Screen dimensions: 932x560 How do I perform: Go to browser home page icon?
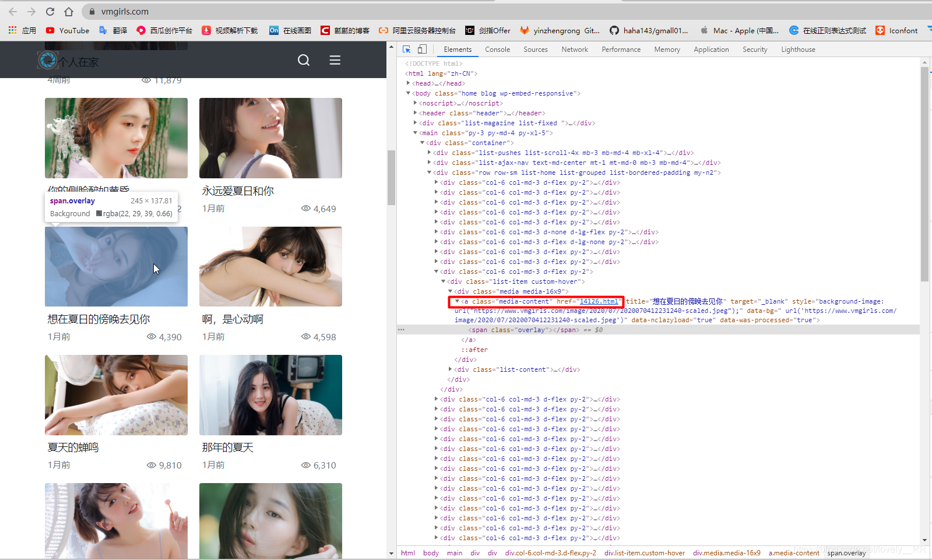tap(69, 12)
